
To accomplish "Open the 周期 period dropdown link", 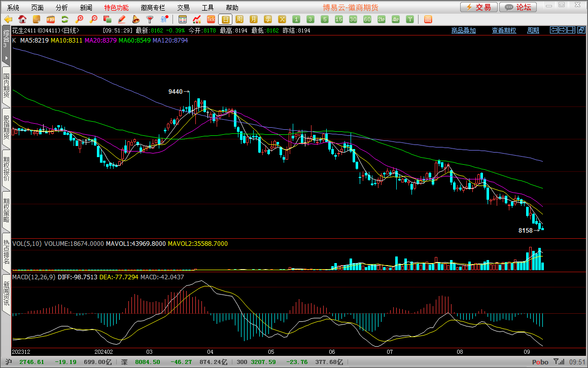I will pos(533,30).
